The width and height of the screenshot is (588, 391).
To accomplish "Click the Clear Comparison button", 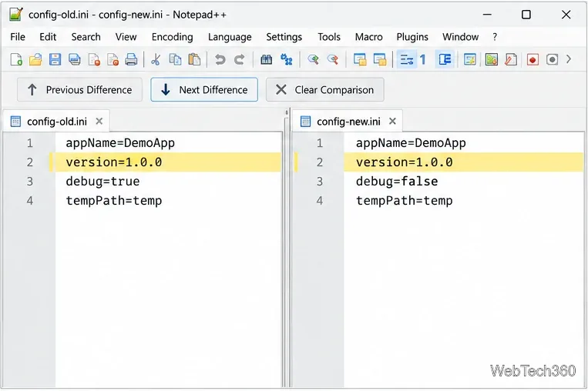I will 324,89.
